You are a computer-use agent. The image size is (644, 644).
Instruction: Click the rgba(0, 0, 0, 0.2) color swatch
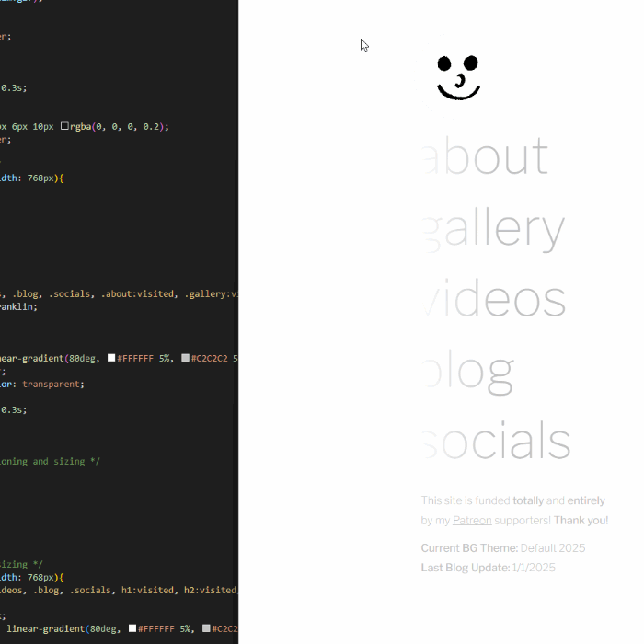pyautogui.click(x=64, y=127)
